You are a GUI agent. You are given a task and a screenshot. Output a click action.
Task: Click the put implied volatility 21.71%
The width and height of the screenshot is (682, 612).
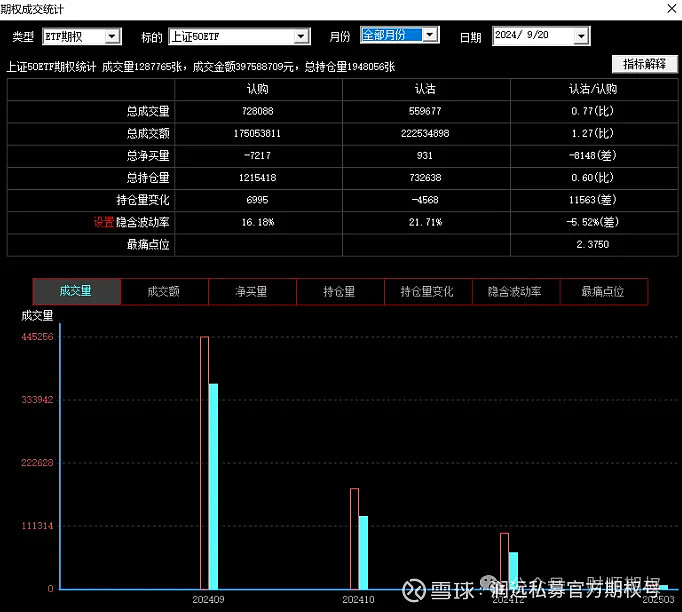425,222
